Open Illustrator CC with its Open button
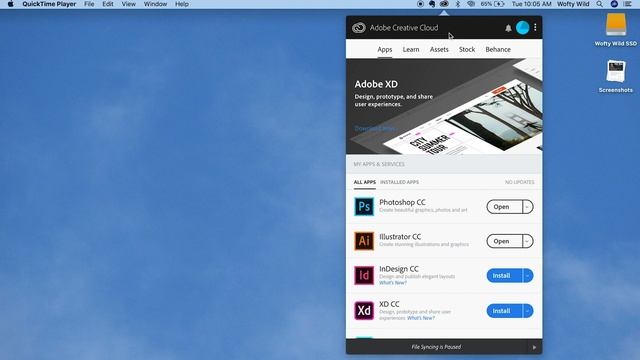640x360 pixels. pyautogui.click(x=504, y=241)
